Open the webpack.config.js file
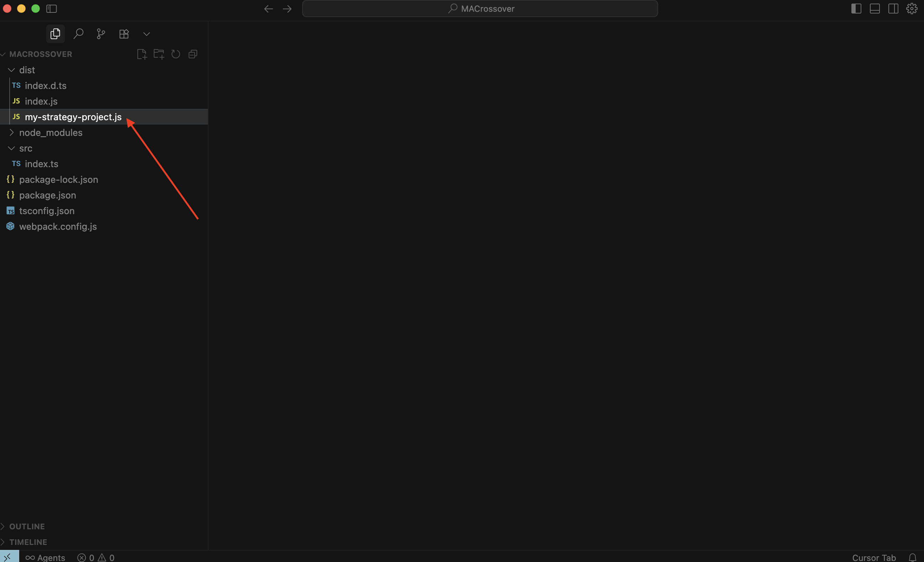This screenshot has height=562, width=924. (58, 226)
